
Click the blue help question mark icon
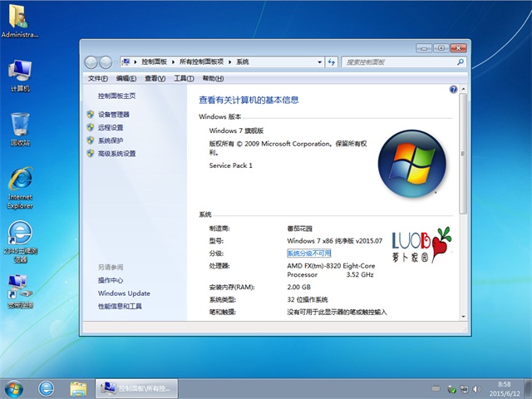453,89
